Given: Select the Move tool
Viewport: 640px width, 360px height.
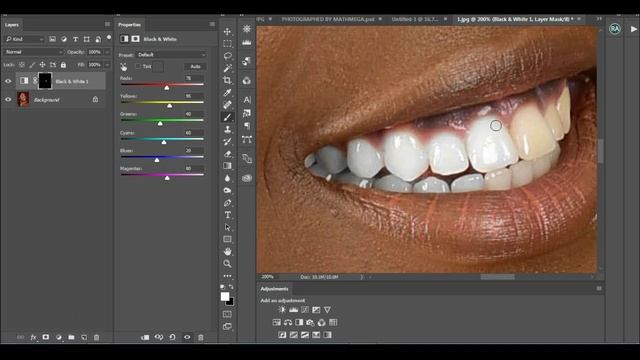Looking at the screenshot, I should pyautogui.click(x=227, y=31).
